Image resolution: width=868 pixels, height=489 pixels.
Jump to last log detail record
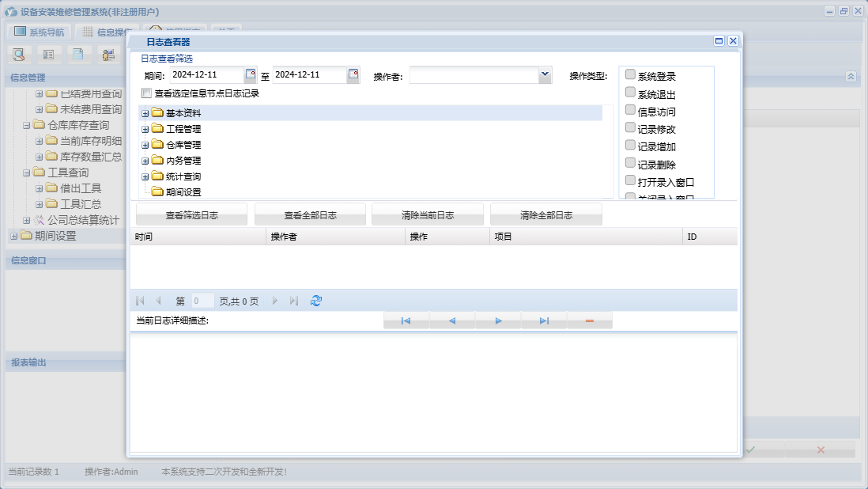pos(544,320)
